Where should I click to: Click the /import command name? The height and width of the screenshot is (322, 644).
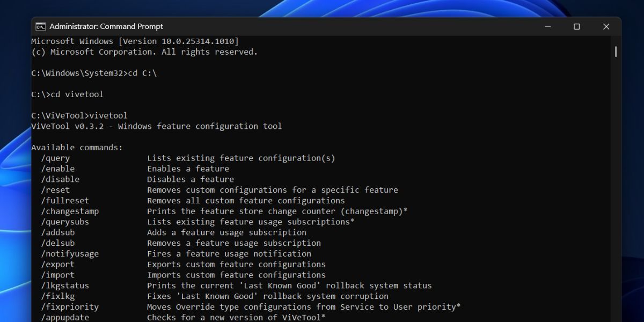click(58, 275)
